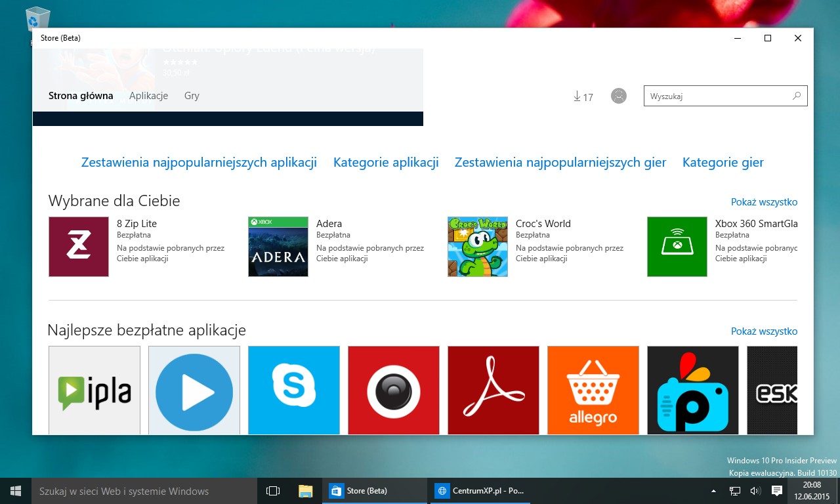Screen dimensions: 840x504
Task: Click the Xbox 360 SmartGla title text
Action: click(x=757, y=224)
